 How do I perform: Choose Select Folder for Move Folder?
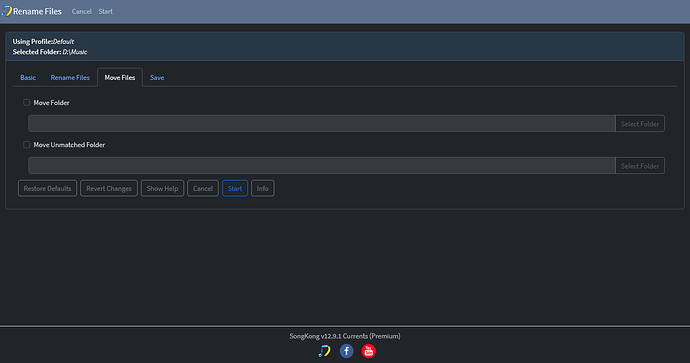tap(640, 124)
